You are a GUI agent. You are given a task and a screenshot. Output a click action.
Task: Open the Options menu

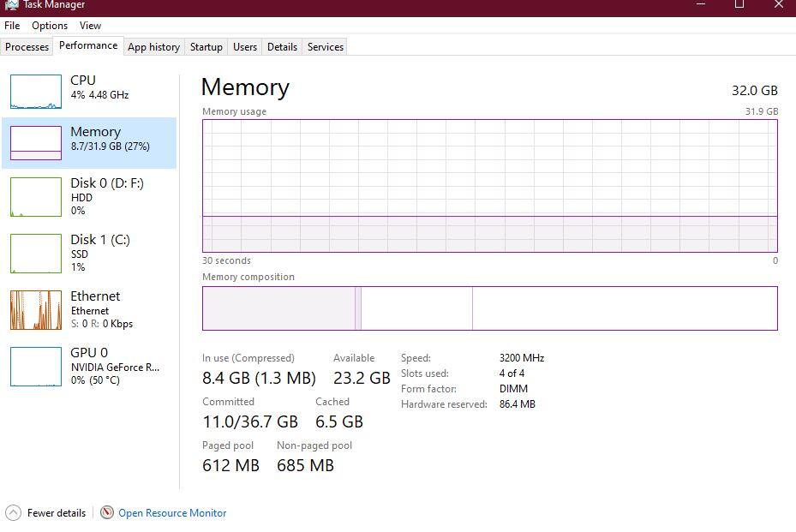[50, 26]
